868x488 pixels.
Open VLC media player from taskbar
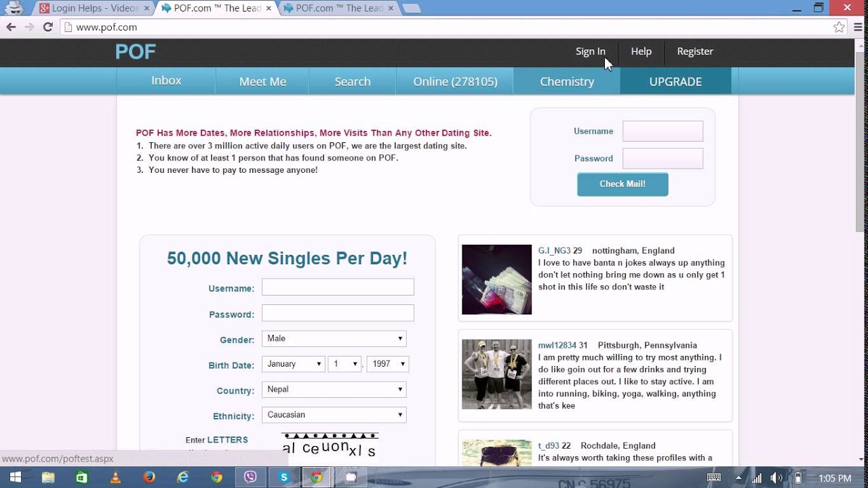(115, 478)
